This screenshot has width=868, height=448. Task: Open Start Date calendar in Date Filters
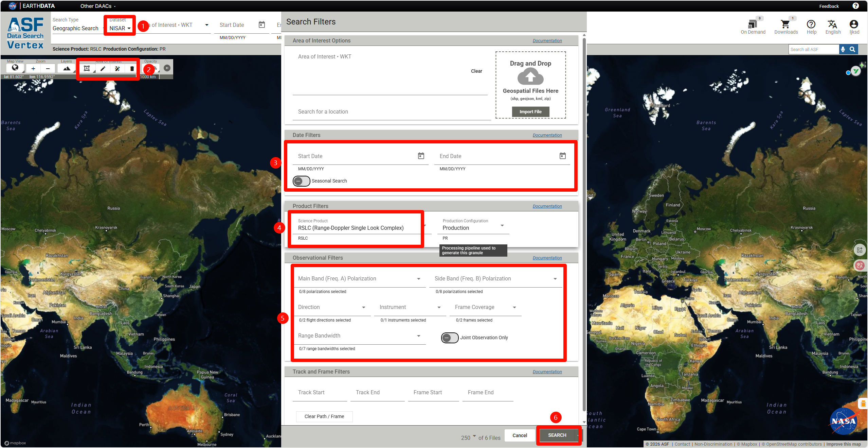(421, 156)
